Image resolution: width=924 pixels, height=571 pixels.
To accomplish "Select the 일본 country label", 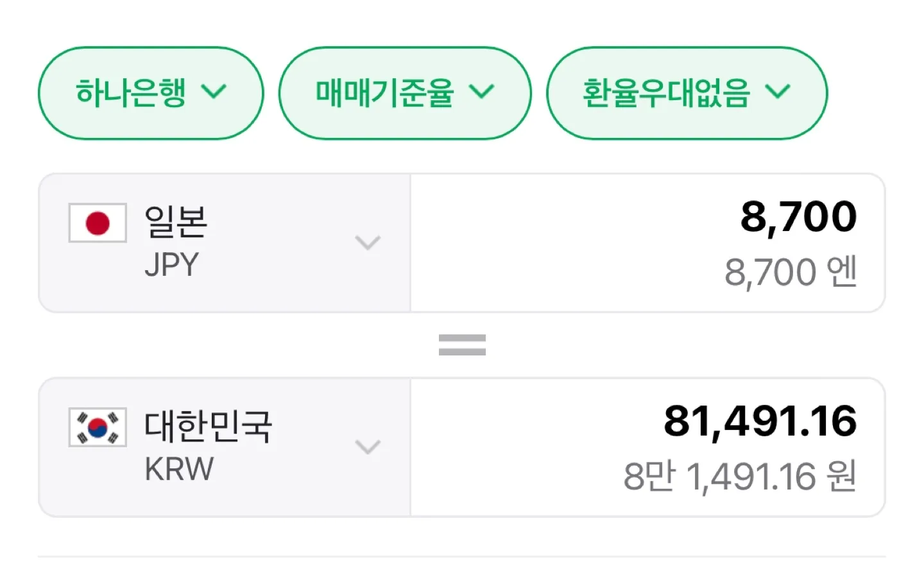I will 176,222.
